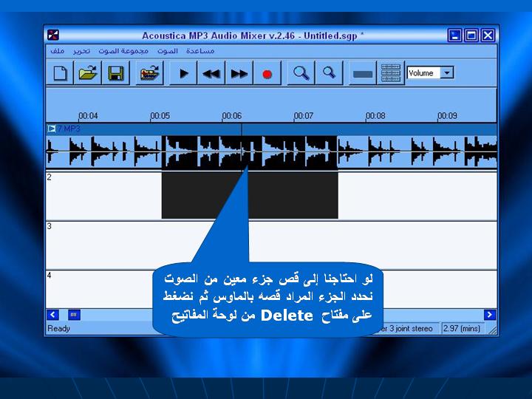Click the New file icon
This screenshot has width=532, height=399.
60,73
